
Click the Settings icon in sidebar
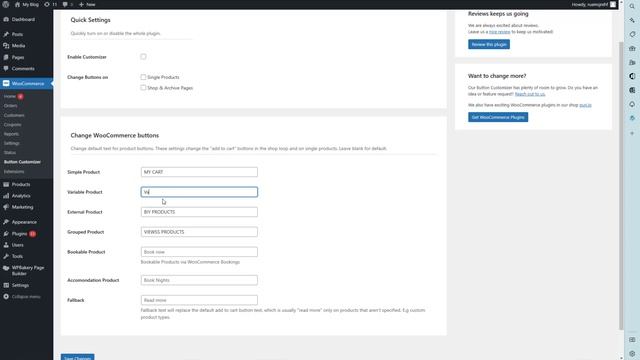tap(6, 285)
